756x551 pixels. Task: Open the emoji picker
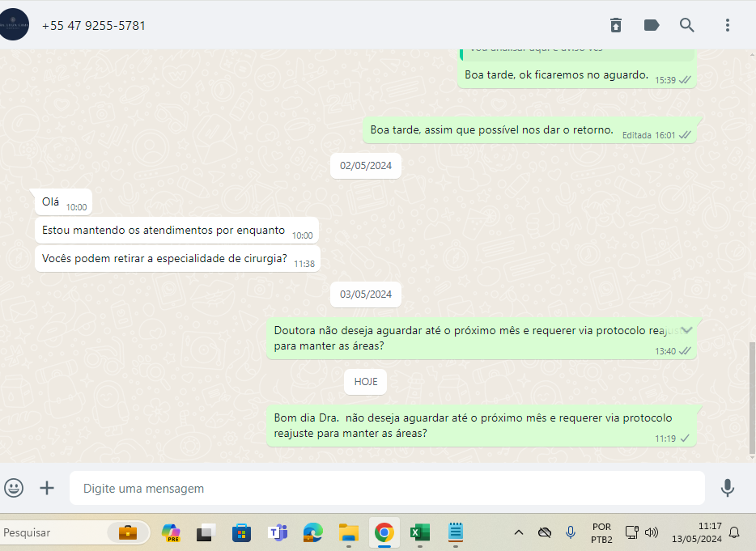(14, 488)
